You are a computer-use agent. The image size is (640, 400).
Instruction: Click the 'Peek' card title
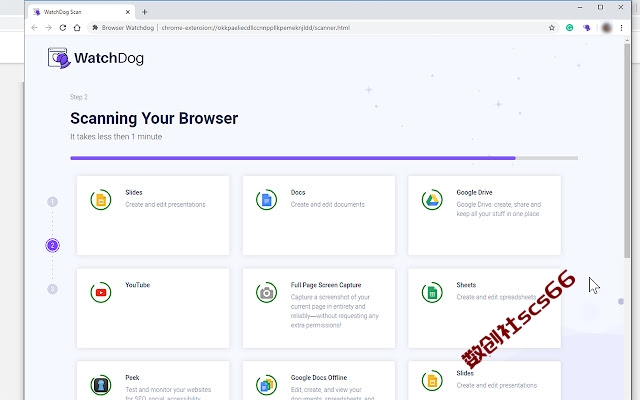[x=132, y=378]
